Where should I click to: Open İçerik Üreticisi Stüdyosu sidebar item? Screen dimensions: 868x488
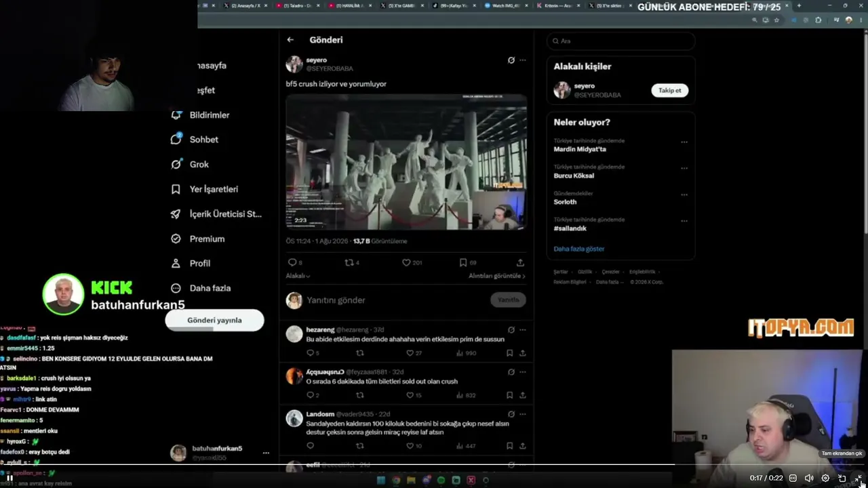pyautogui.click(x=216, y=214)
